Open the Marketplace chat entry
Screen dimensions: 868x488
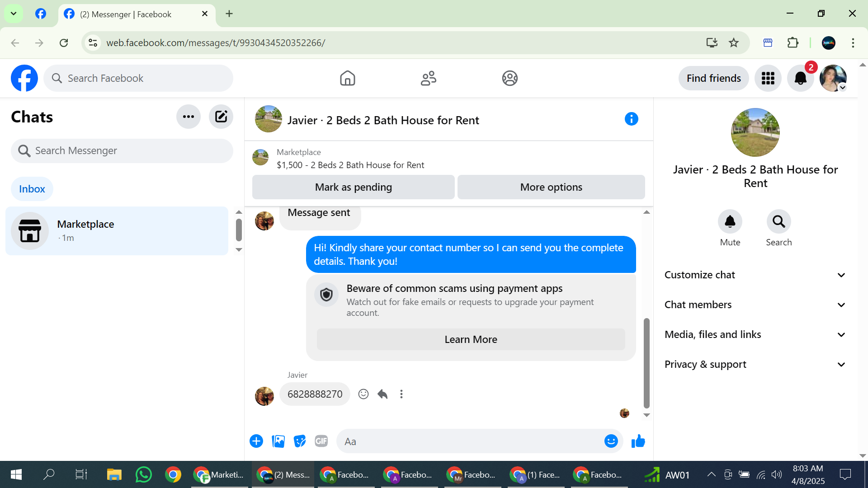point(117,230)
